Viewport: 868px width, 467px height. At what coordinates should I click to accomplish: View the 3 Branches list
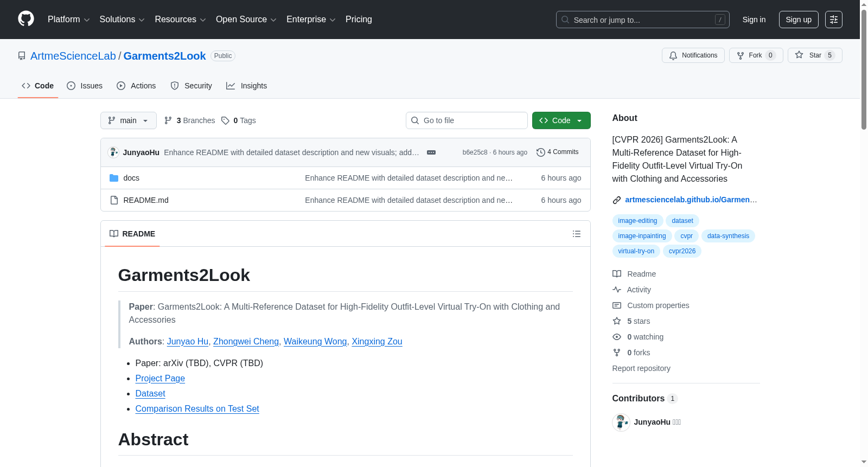pos(190,120)
